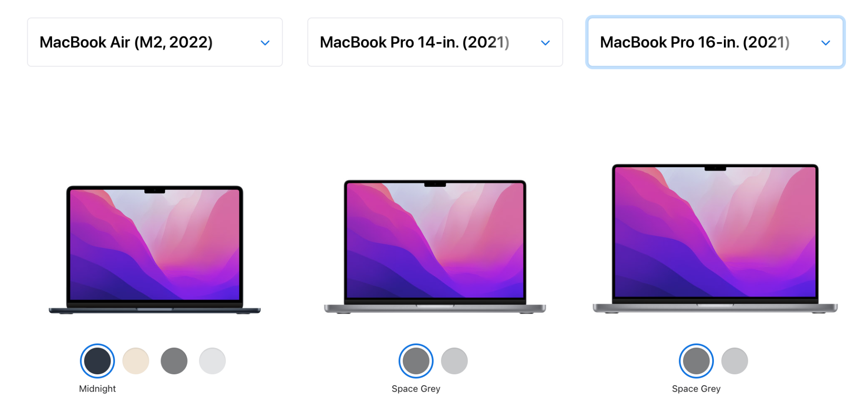Choose Space Grey swatch for MacBook Air
Screen dimensions: 868x416
174,361
